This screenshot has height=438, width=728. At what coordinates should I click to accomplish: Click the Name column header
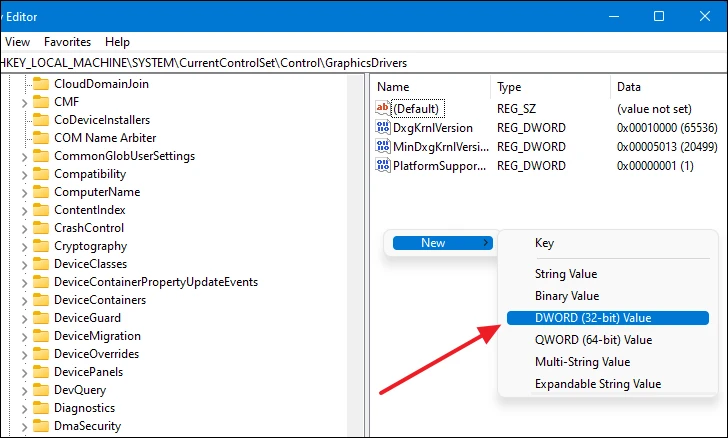pos(393,87)
